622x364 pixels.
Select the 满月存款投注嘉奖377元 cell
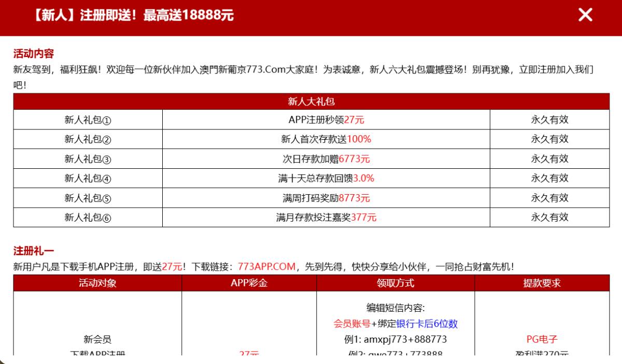pyautogui.click(x=326, y=217)
